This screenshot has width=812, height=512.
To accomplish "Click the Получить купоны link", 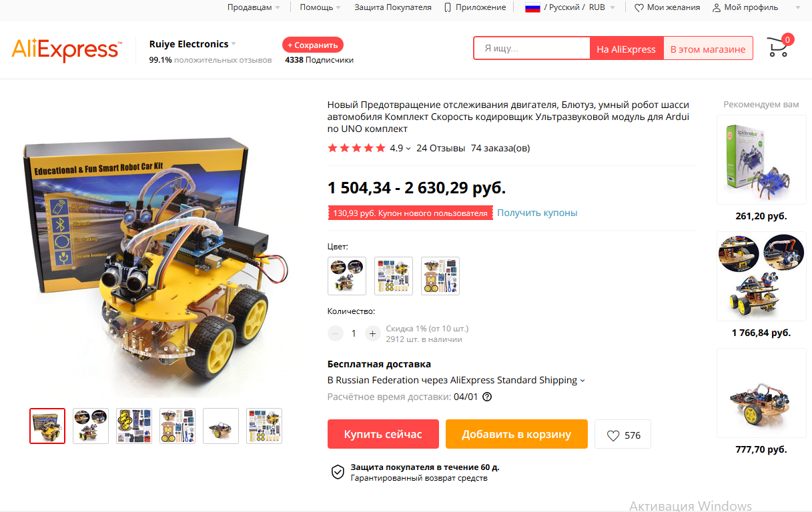I will [537, 213].
